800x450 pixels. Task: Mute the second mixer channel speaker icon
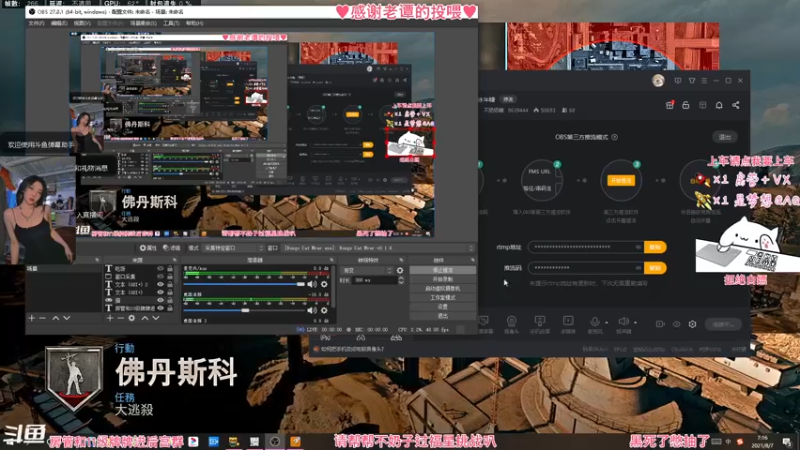[x=312, y=310]
